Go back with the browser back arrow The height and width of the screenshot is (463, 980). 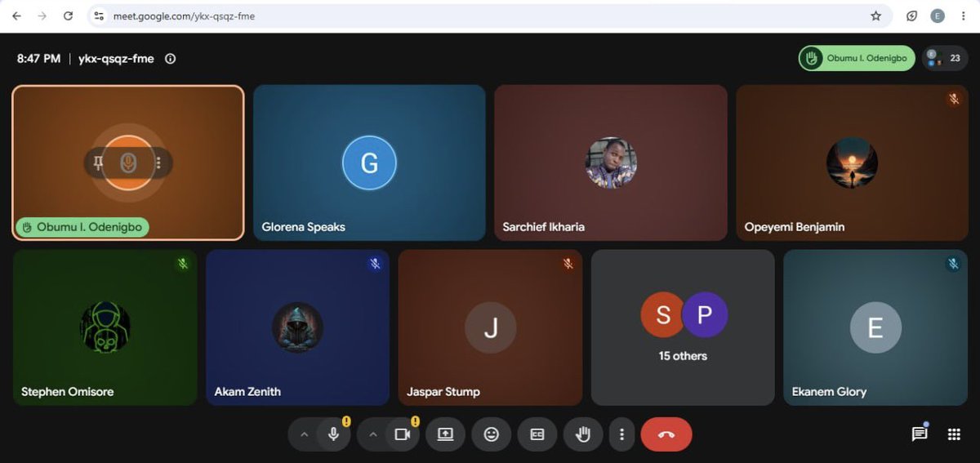tap(16, 16)
